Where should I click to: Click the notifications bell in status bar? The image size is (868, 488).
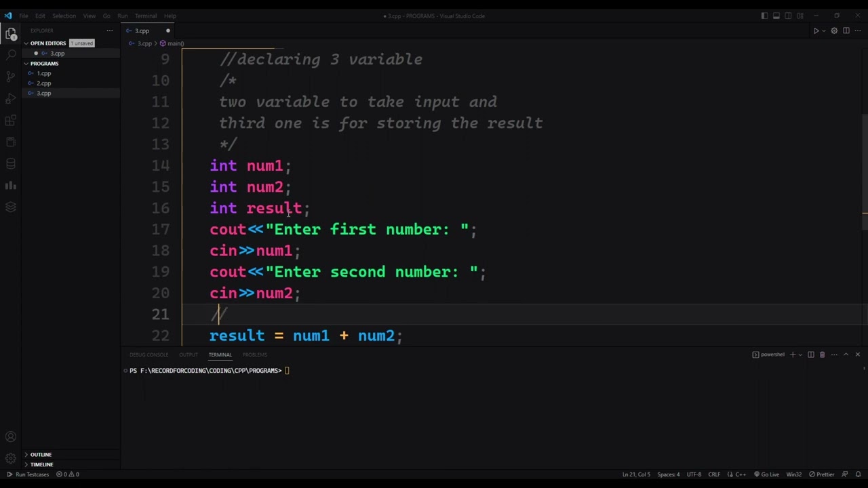pyautogui.click(x=858, y=474)
